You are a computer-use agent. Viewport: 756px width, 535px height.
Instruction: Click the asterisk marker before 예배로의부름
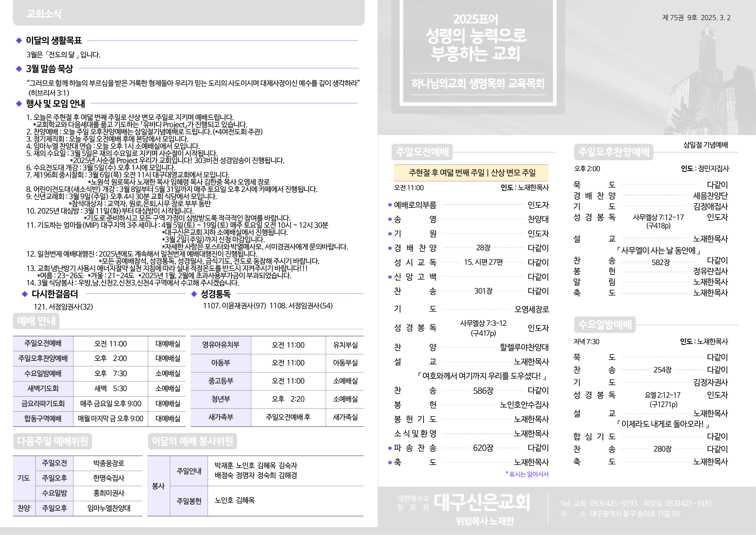point(390,205)
